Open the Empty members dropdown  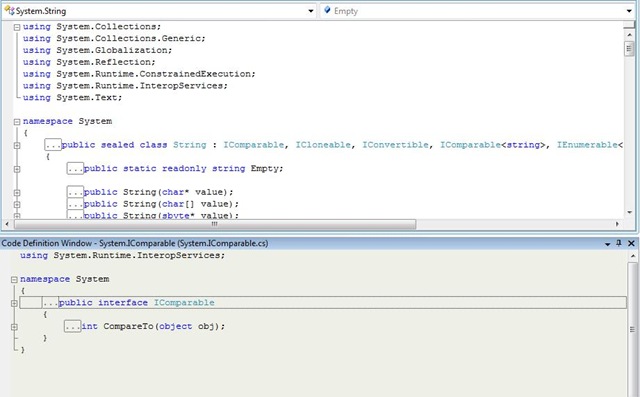pos(478,11)
